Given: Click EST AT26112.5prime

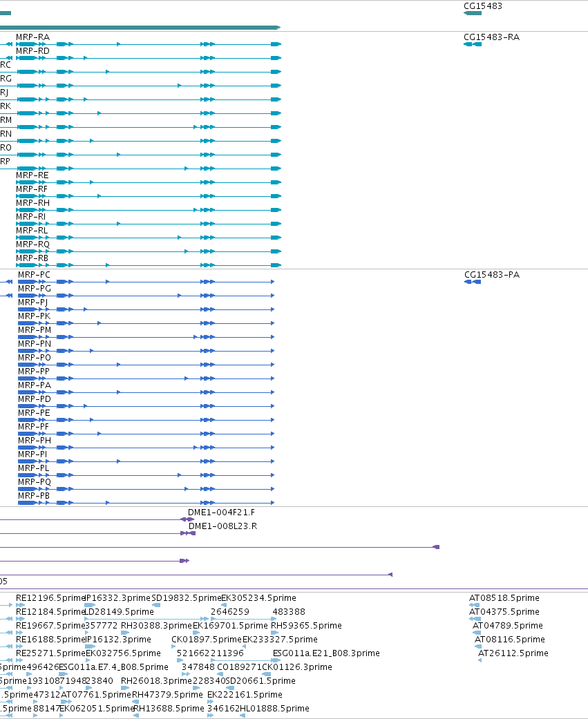Looking at the screenshot, I should (513, 653).
